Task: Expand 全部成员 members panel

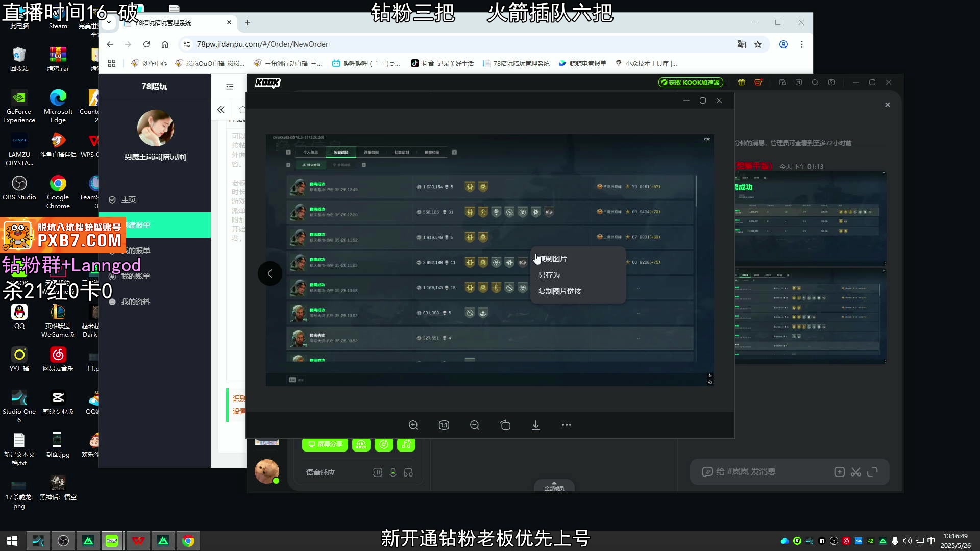Action: (554, 486)
